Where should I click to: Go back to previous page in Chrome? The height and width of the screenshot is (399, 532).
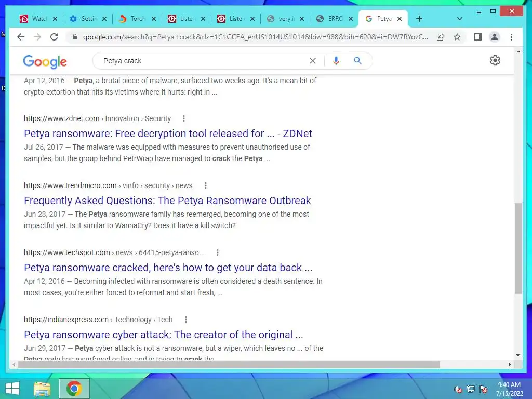coord(21,37)
